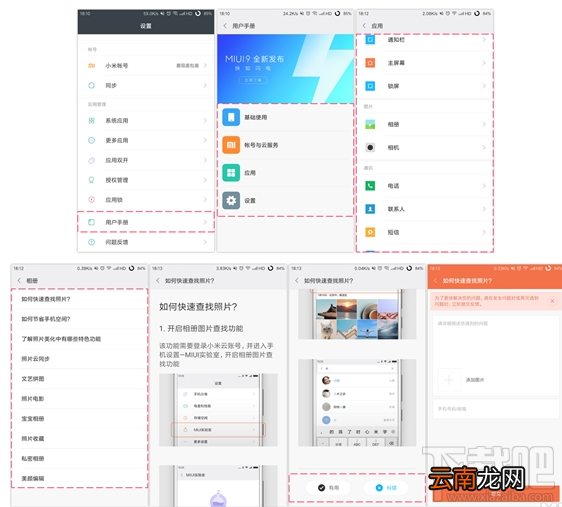Open topic 照片电影
Screen dimensions: 562x507
(x=79, y=398)
